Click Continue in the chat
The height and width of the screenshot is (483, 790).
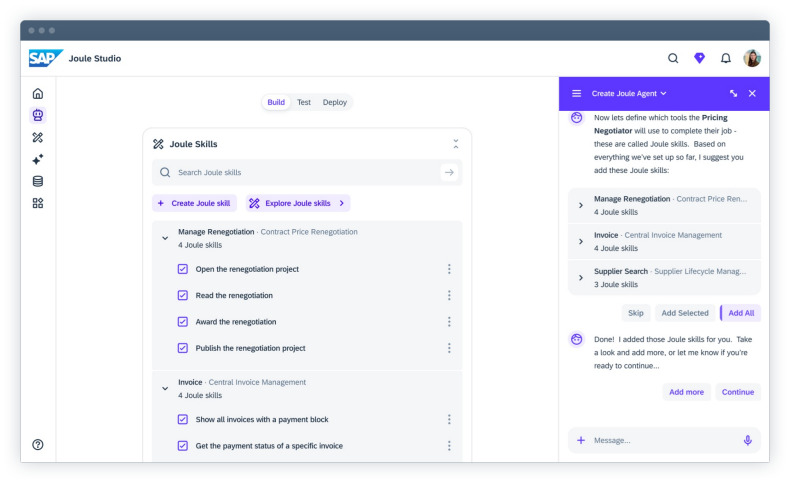click(x=738, y=392)
